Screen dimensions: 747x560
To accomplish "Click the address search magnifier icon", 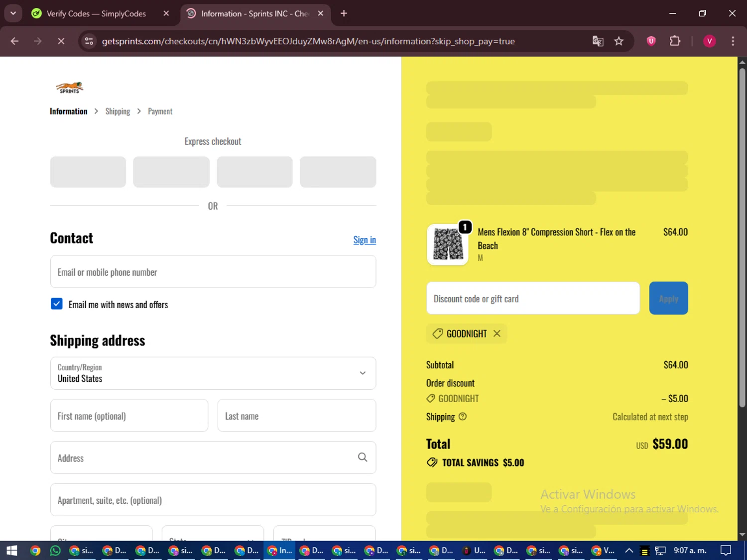I will tap(363, 457).
